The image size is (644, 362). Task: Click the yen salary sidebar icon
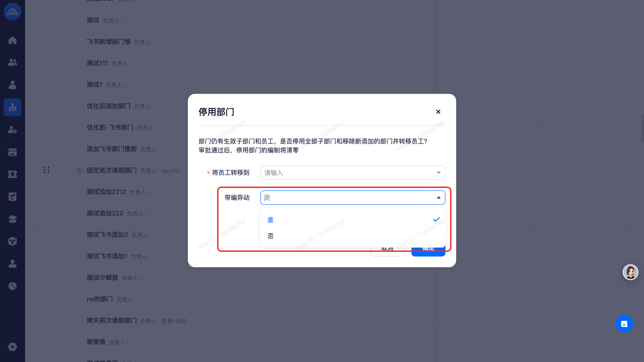coord(12,174)
